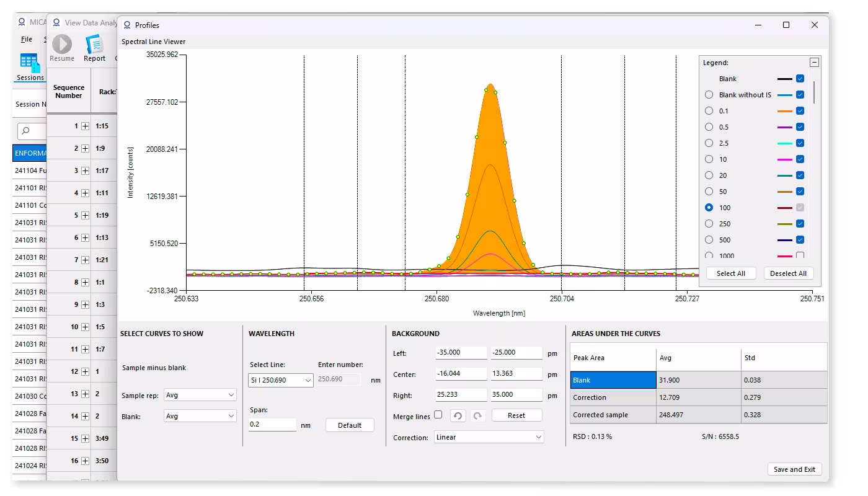Viewport: 868px width, 496px height.
Task: Click the Left background -25.000 field
Action: [516, 353]
